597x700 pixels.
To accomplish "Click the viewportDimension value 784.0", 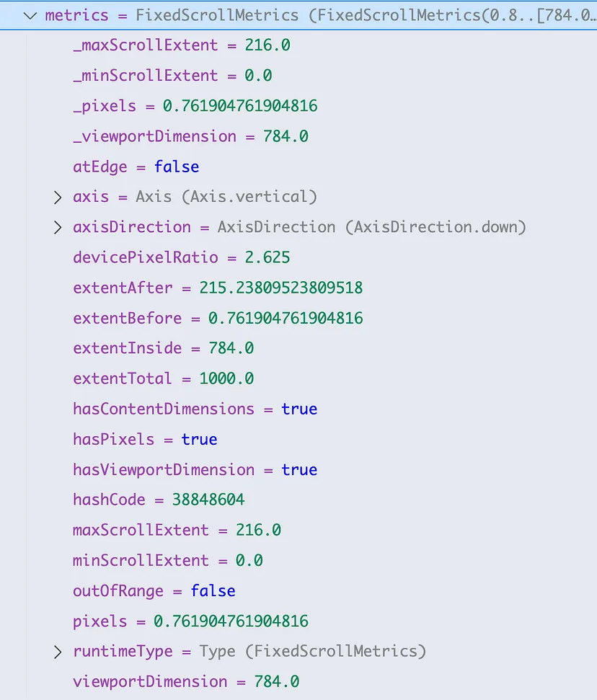I will point(277,681).
